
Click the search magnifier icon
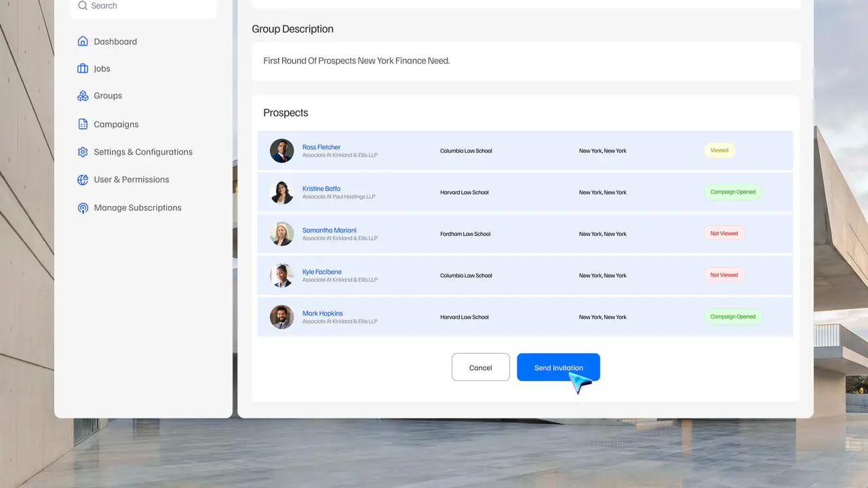coord(83,5)
